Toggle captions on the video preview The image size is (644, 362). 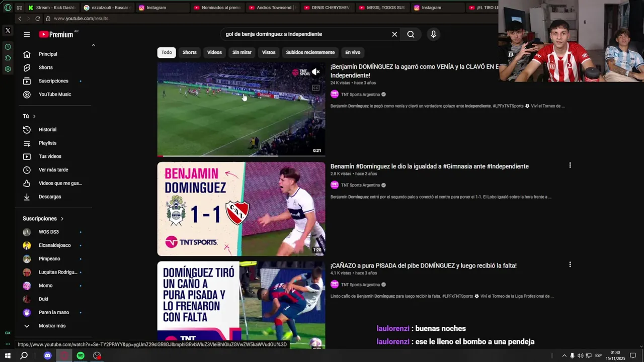pyautogui.click(x=315, y=88)
